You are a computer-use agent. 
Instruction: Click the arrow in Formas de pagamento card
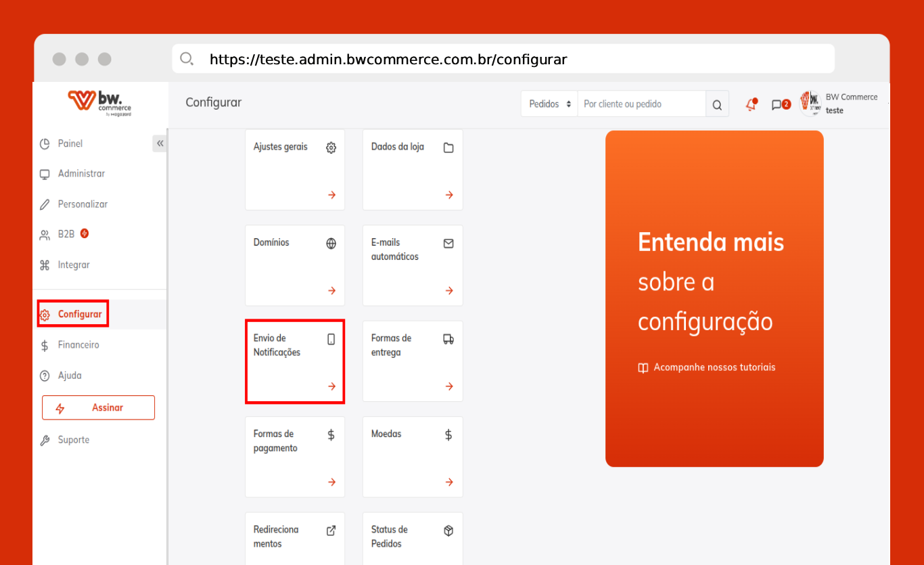(331, 482)
